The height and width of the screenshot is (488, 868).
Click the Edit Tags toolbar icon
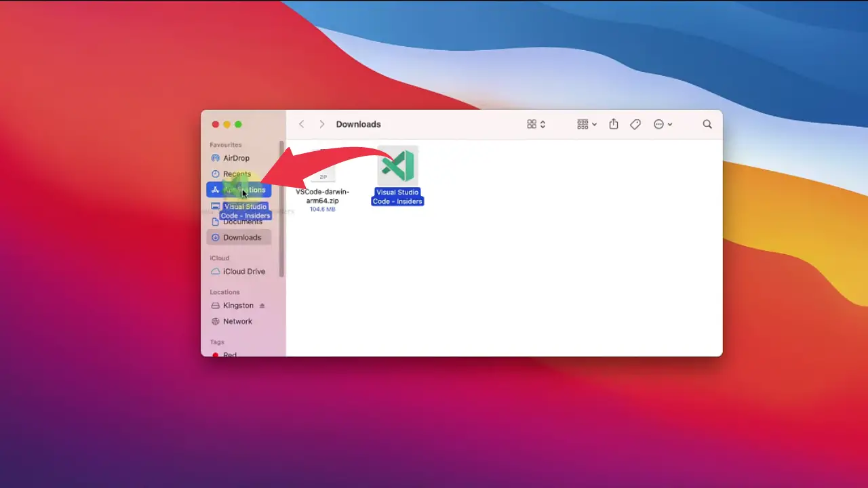coord(635,124)
